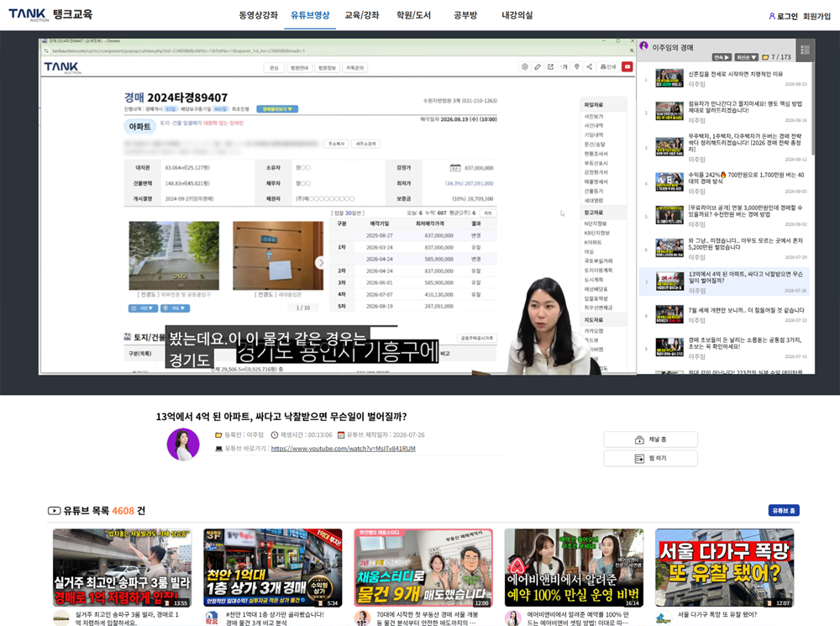Open the 최신순 sort order dropdown
Image resolution: width=840 pixels, height=626 pixels.
point(746,57)
